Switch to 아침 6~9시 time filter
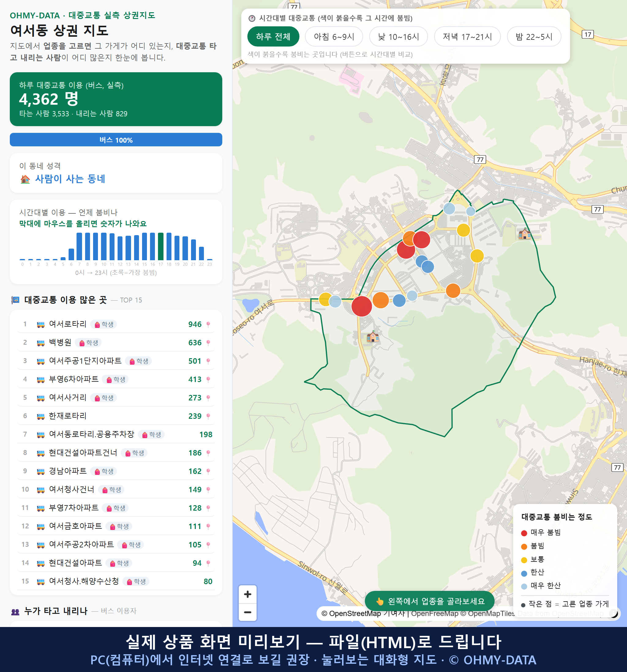This screenshot has width=627, height=672. 334,36
